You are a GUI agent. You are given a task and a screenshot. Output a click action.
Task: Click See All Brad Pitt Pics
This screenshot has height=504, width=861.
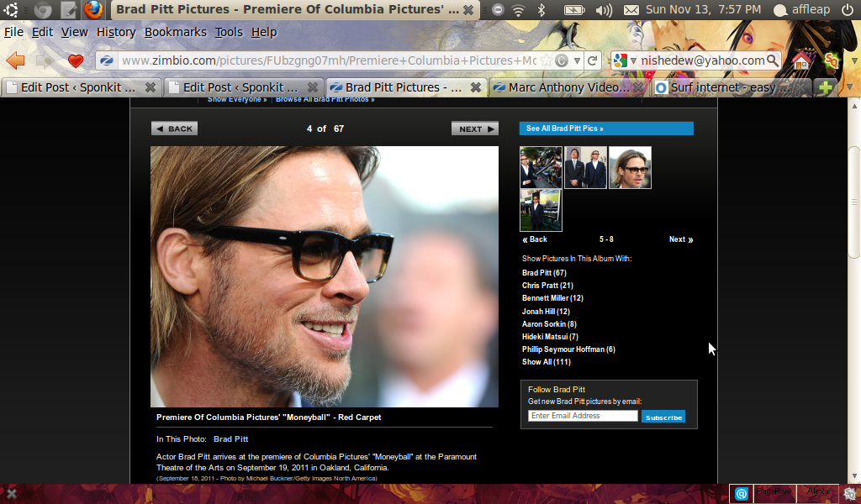[x=606, y=129]
